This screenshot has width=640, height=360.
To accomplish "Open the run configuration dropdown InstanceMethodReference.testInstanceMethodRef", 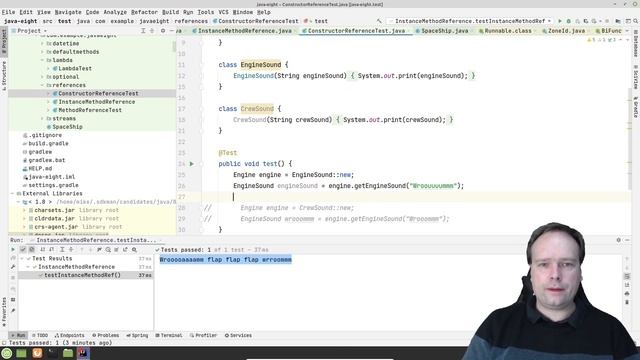I will point(470,21).
